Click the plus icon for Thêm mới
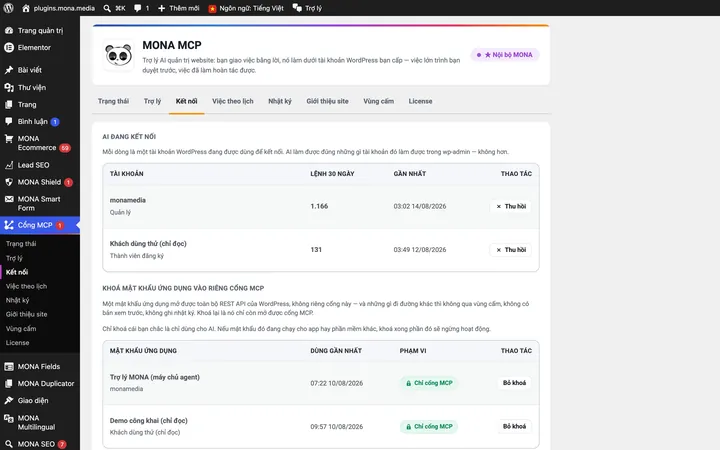The height and width of the screenshot is (450, 720). [x=161, y=8]
